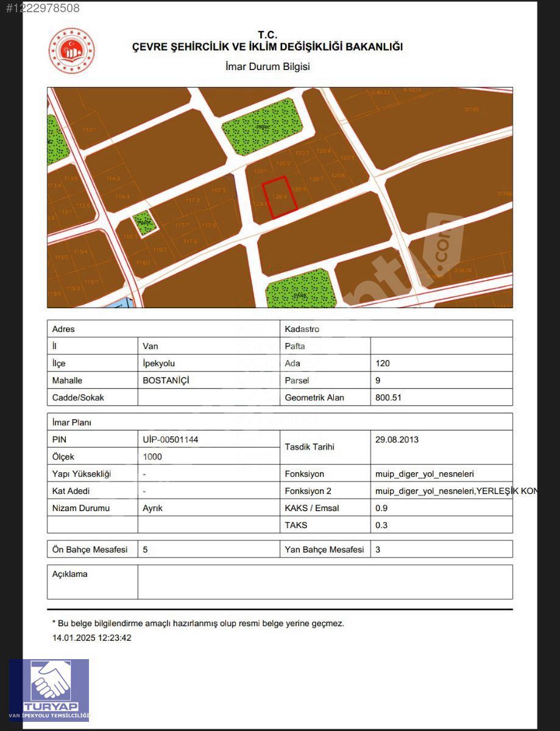Click KAKS / Emsal value '0.9'
560x731 pixels.
tap(381, 507)
